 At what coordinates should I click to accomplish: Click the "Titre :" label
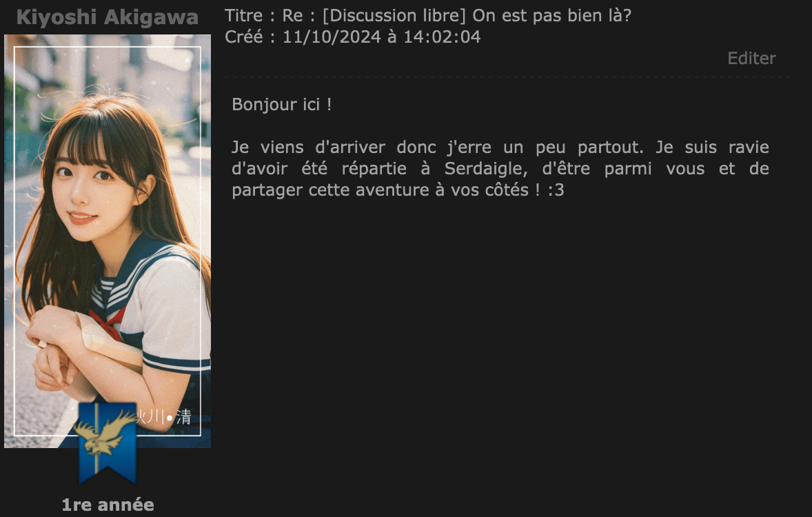tap(250, 16)
